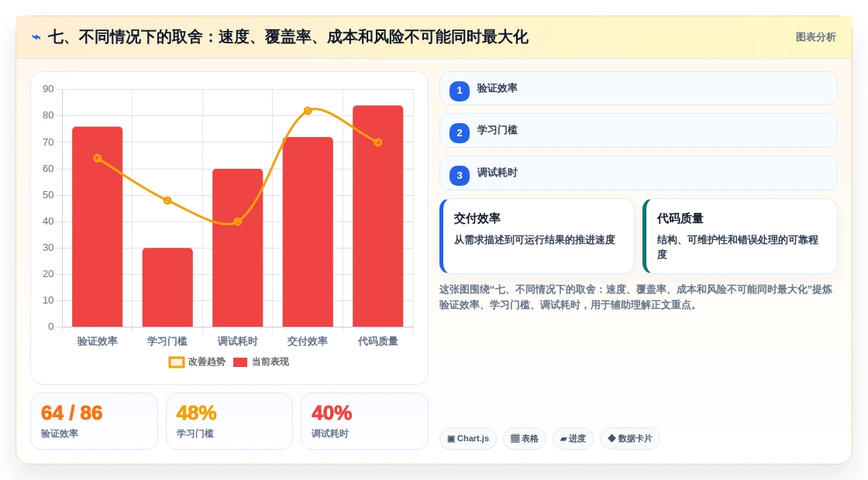Click the blue lightning icon beside the title

(36, 38)
